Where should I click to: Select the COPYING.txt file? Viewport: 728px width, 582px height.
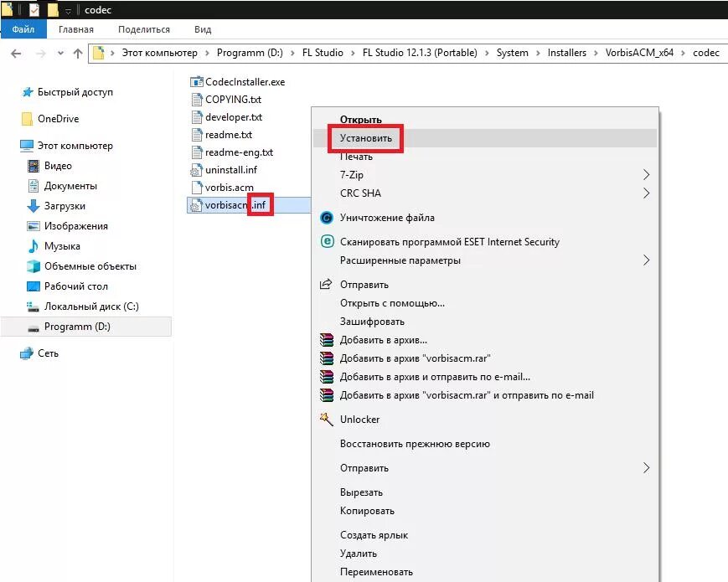coord(226,100)
